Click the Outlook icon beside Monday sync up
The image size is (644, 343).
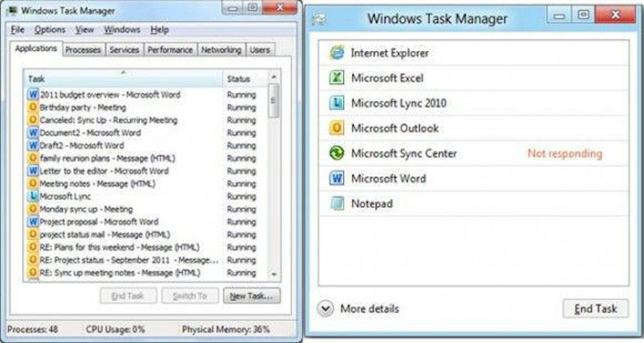33,209
